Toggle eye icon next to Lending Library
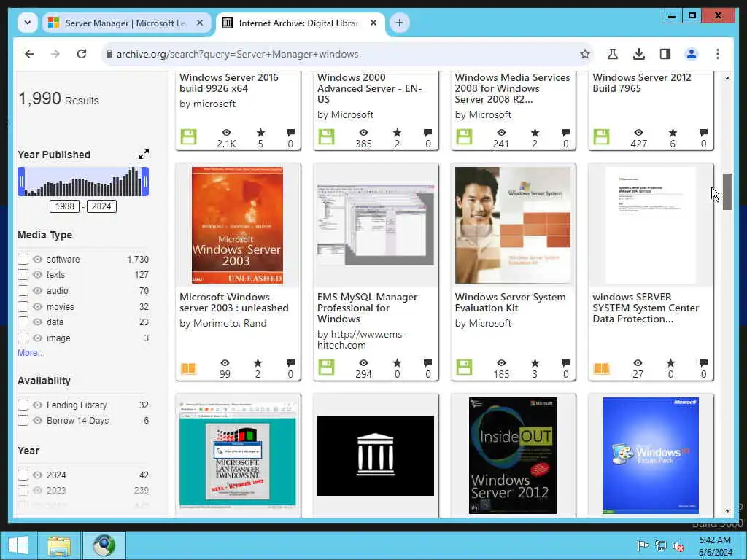Viewport: 747px width, 560px height. click(38, 405)
